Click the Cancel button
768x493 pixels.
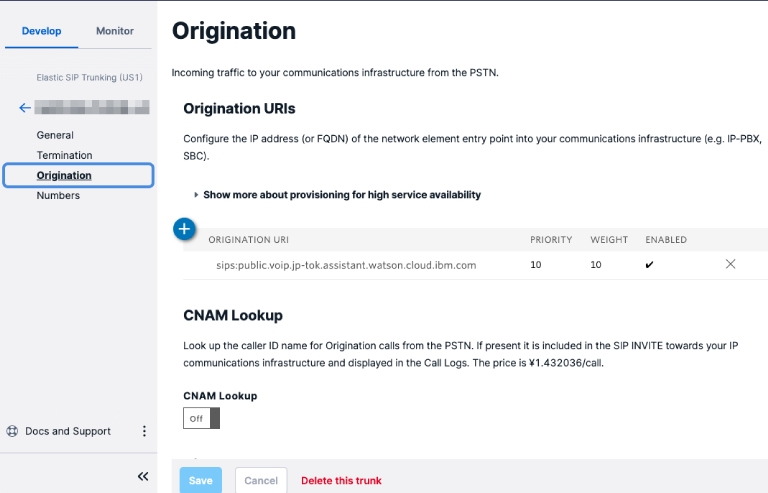click(x=261, y=480)
